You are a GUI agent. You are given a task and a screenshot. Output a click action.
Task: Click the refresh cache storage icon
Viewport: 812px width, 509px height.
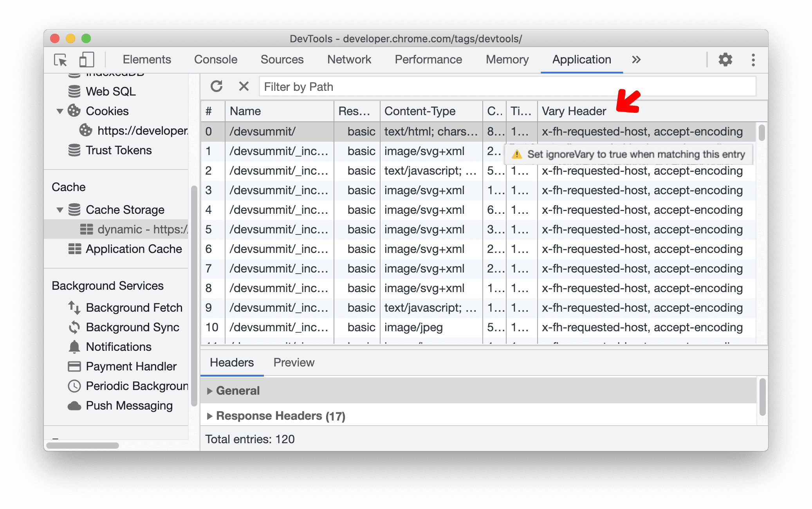point(217,87)
